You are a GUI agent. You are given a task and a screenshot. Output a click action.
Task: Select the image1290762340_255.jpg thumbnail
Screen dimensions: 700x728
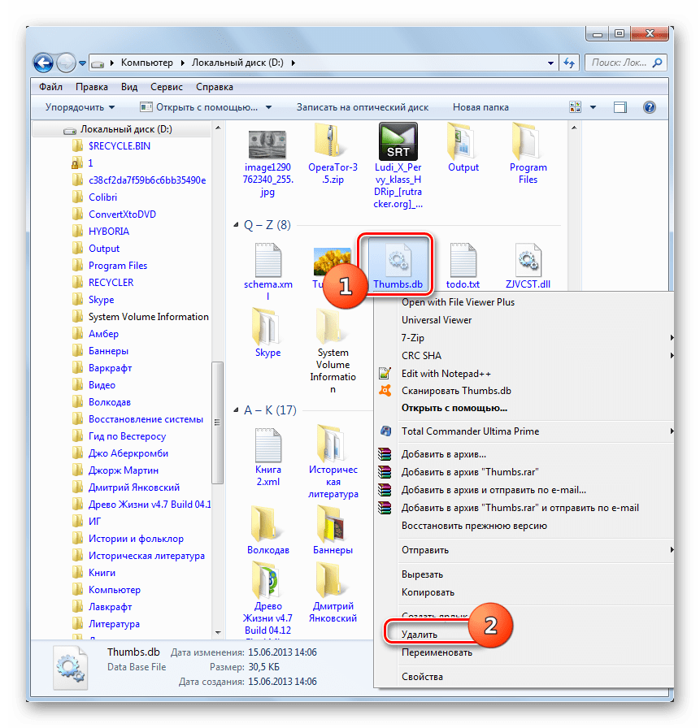pos(269,142)
